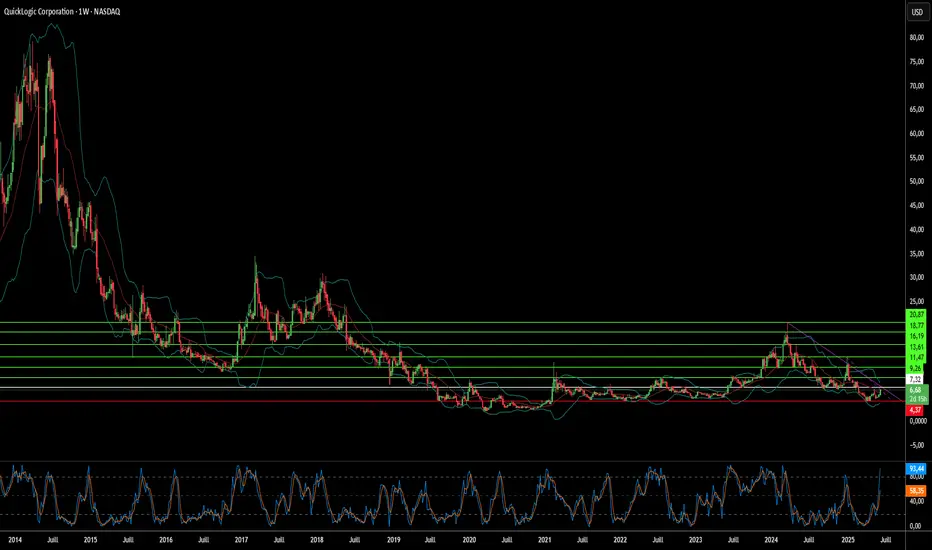Select the purple descending trendline
This screenshot has height=550, width=932.
click(844, 360)
